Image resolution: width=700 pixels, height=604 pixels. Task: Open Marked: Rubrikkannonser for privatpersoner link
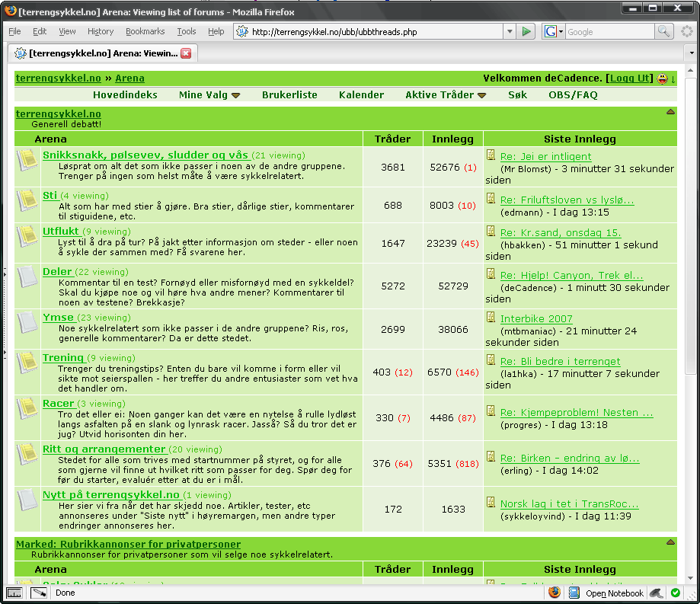tap(128, 544)
